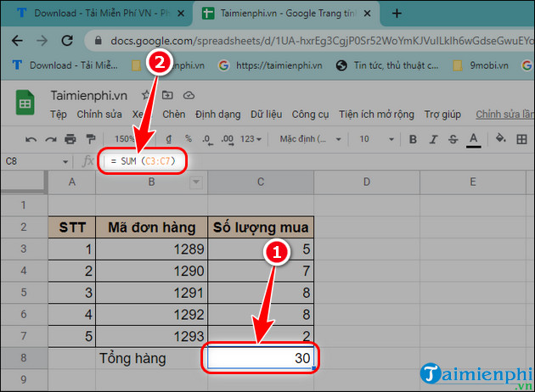Image resolution: width=535 pixels, height=392 pixels.
Task: Click the cloud save status icon
Action: [189, 95]
